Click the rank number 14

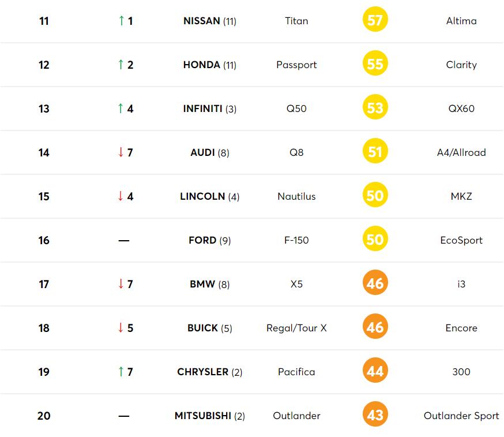[44, 152]
